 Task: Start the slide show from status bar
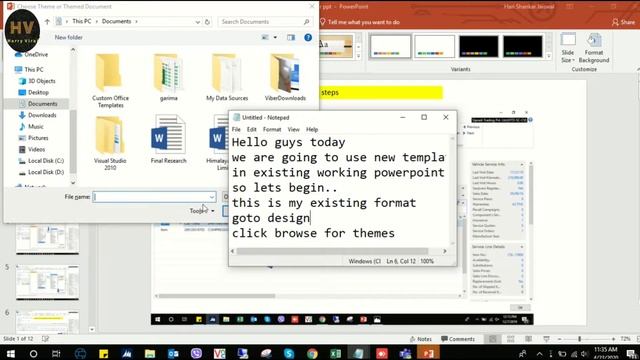(547, 339)
